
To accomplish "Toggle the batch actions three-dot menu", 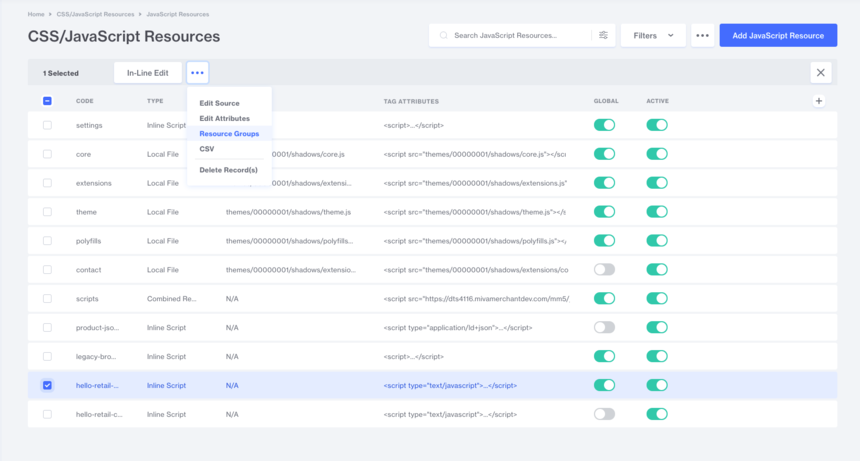I will (x=197, y=73).
